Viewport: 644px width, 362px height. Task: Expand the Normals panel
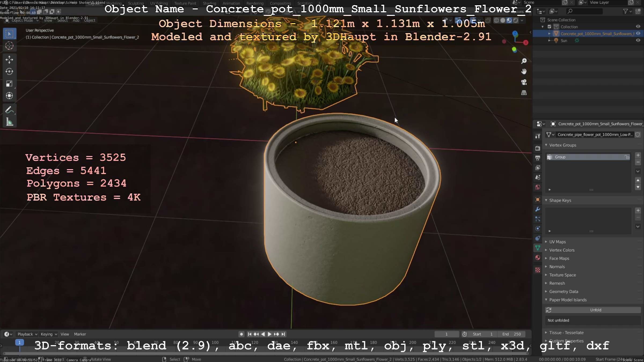[546, 267]
